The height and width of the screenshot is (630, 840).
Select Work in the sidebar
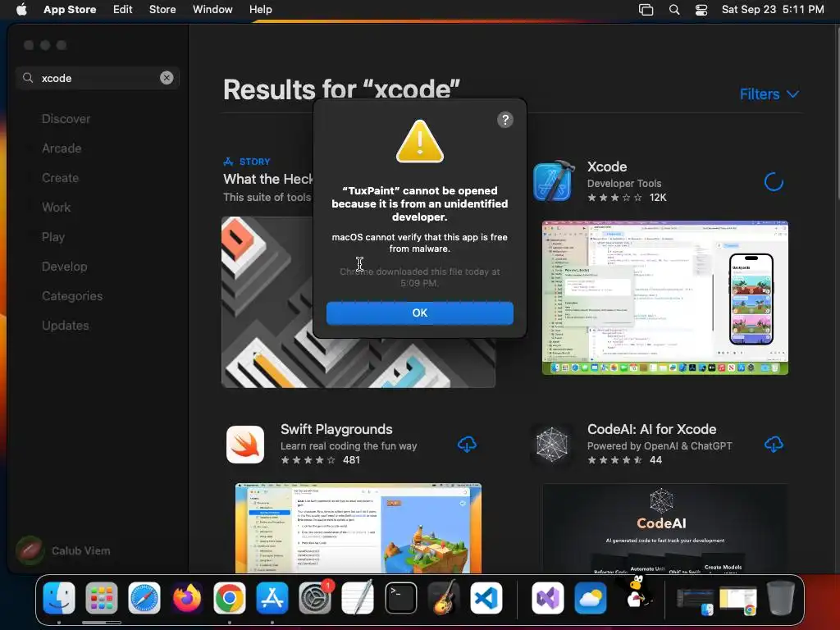click(x=57, y=208)
